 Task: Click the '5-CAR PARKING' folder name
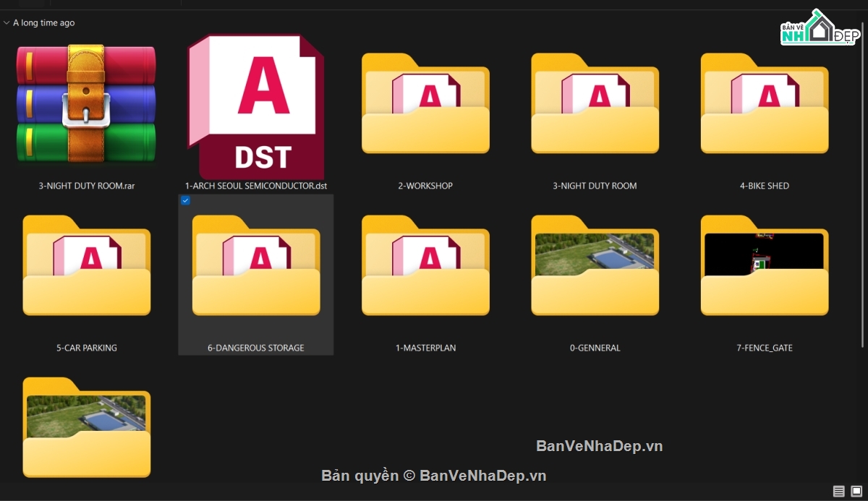coord(87,348)
